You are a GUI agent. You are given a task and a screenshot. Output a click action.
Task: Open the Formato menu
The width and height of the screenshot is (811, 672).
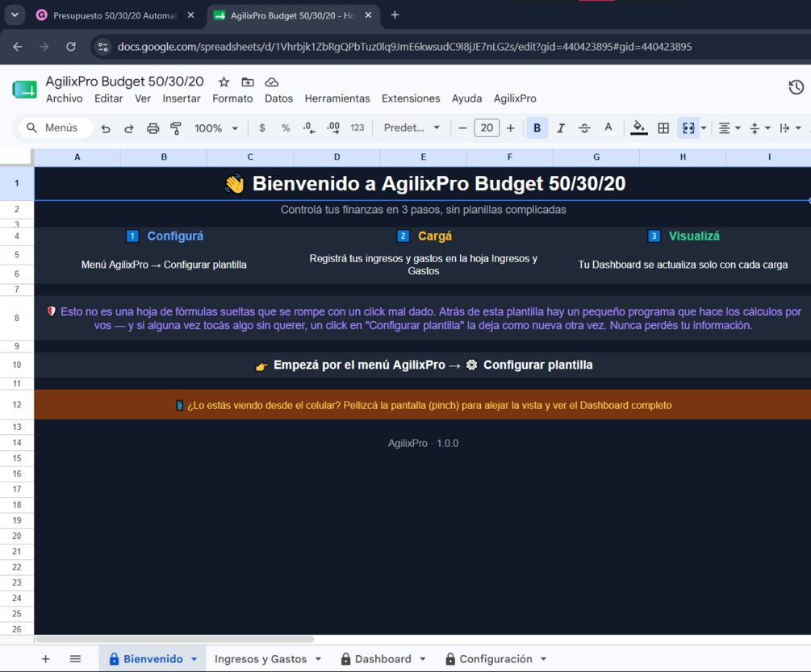pos(232,98)
